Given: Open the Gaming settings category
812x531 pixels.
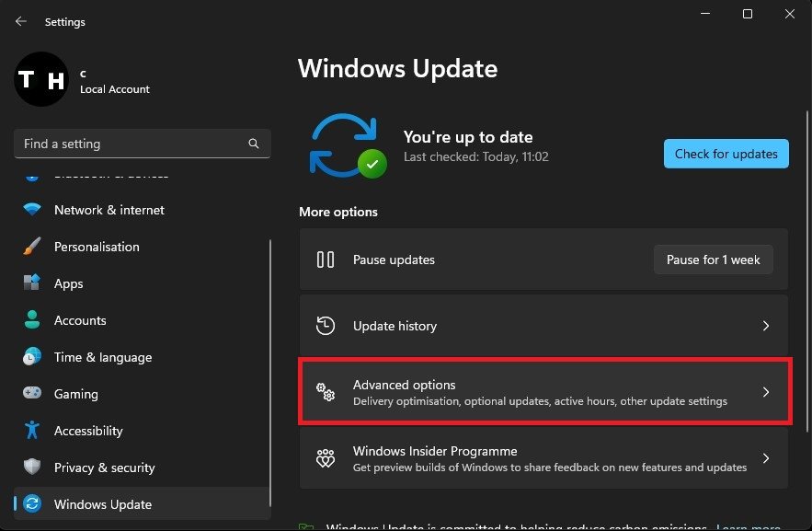Looking at the screenshot, I should pos(76,394).
